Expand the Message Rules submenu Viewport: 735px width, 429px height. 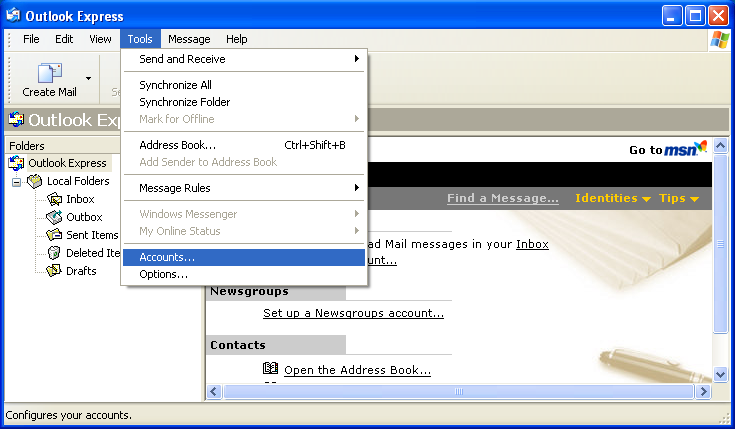click(244, 188)
